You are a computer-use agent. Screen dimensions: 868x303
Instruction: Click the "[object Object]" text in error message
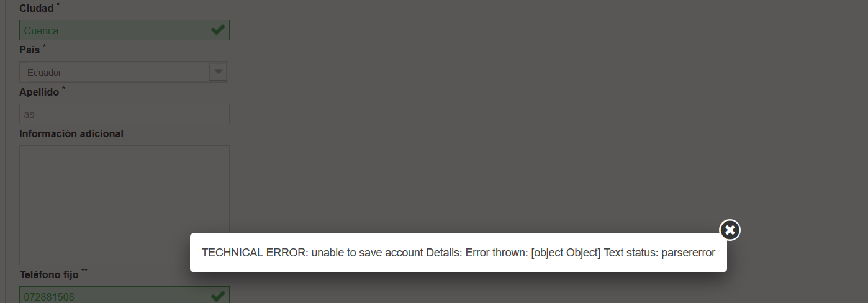(566, 253)
